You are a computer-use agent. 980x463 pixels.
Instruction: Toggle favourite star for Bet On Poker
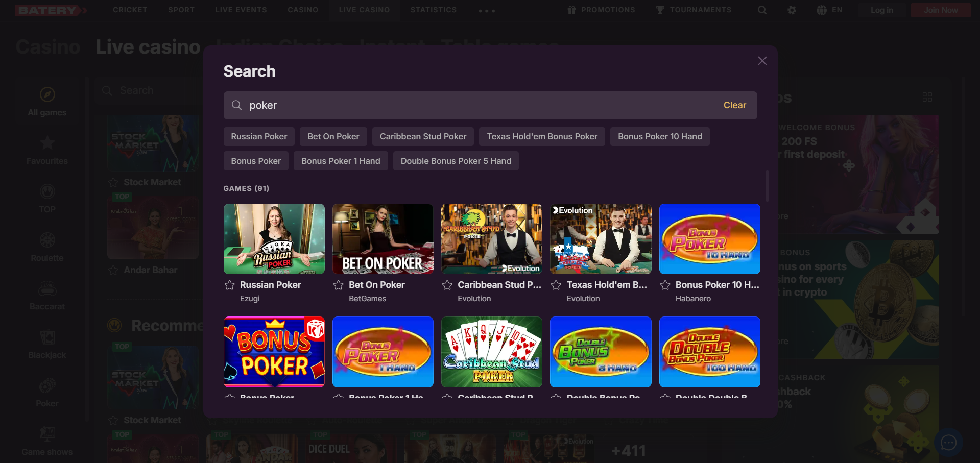[338, 285]
